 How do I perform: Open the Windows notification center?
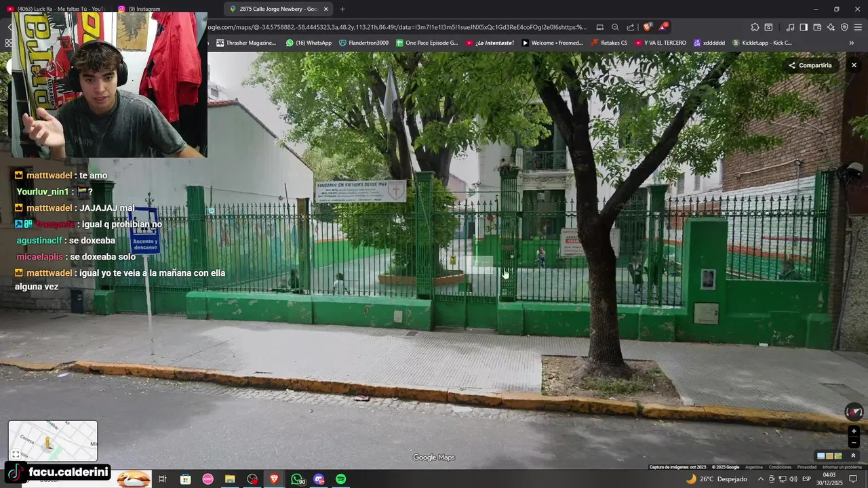(x=854, y=479)
